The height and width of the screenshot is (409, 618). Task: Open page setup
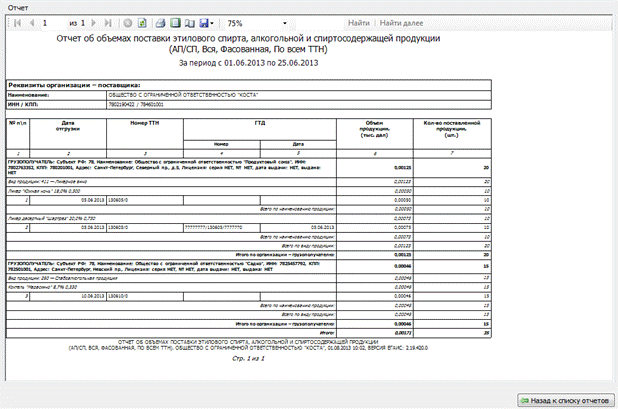tap(190, 23)
